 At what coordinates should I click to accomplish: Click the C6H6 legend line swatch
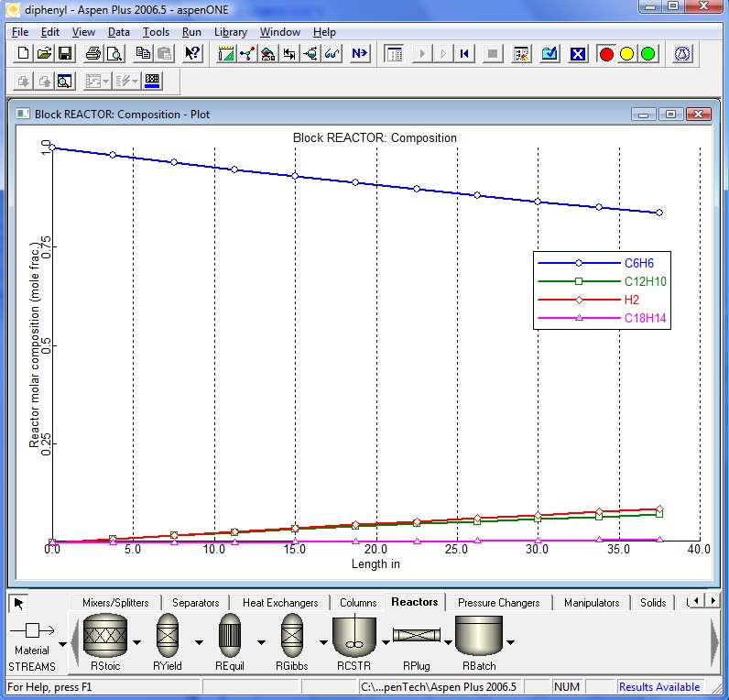[x=578, y=263]
